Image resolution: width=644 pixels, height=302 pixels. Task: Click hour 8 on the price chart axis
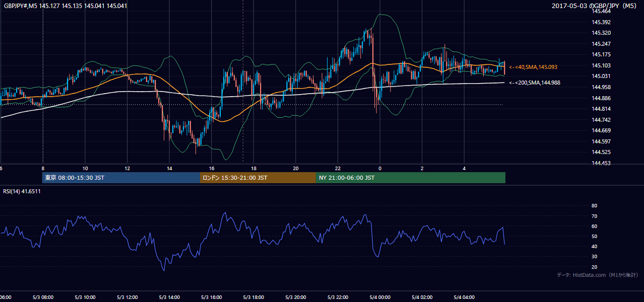pyautogui.click(x=43, y=168)
